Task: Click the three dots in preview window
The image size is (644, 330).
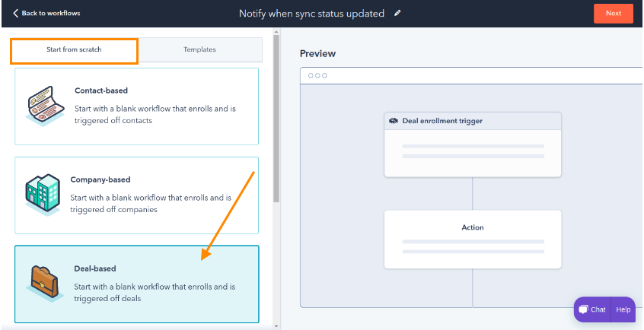Action: (x=317, y=75)
